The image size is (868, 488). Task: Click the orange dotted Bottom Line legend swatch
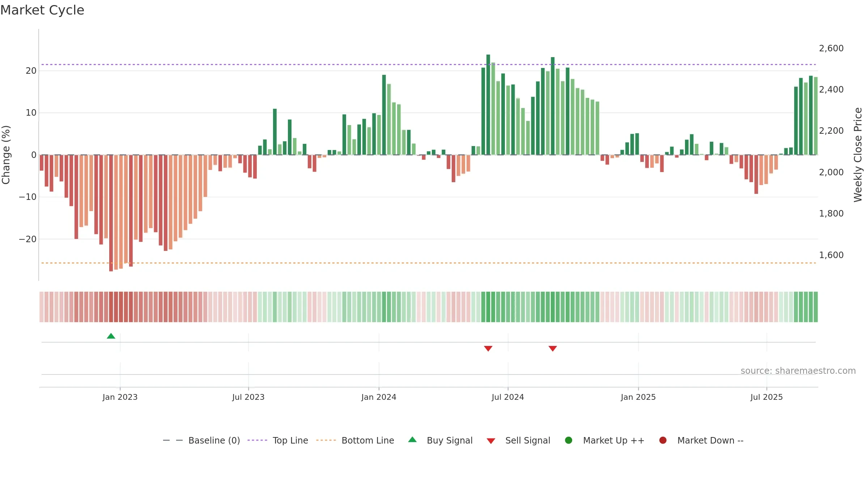(x=326, y=440)
